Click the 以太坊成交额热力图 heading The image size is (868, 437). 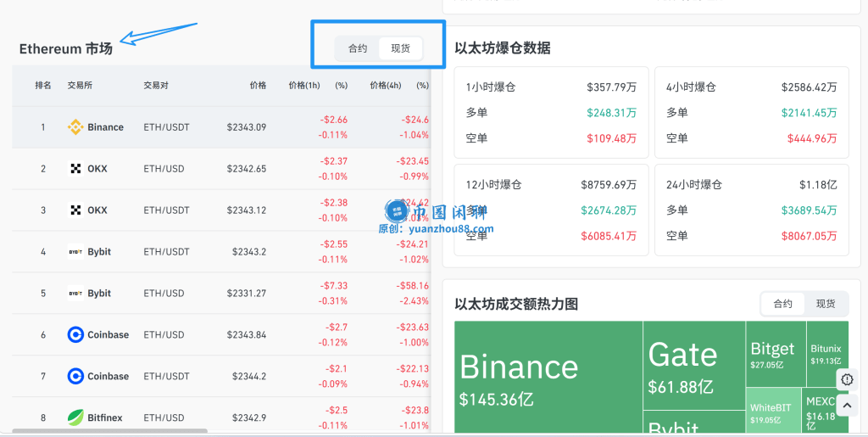[x=516, y=304]
